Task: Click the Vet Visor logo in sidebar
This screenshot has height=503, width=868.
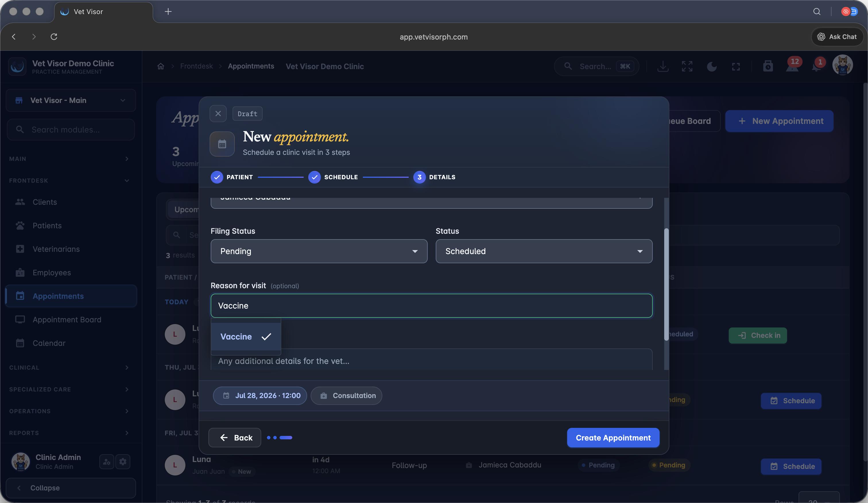Action: pyautogui.click(x=17, y=67)
